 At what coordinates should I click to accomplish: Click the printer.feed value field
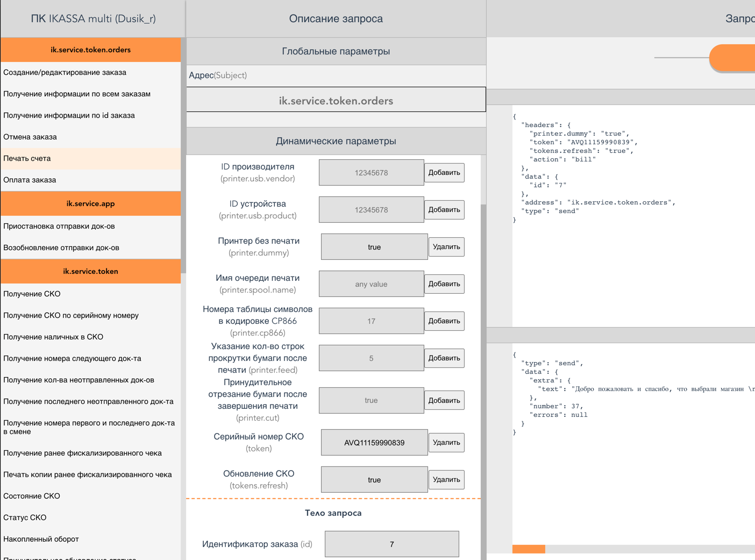pos(371,358)
